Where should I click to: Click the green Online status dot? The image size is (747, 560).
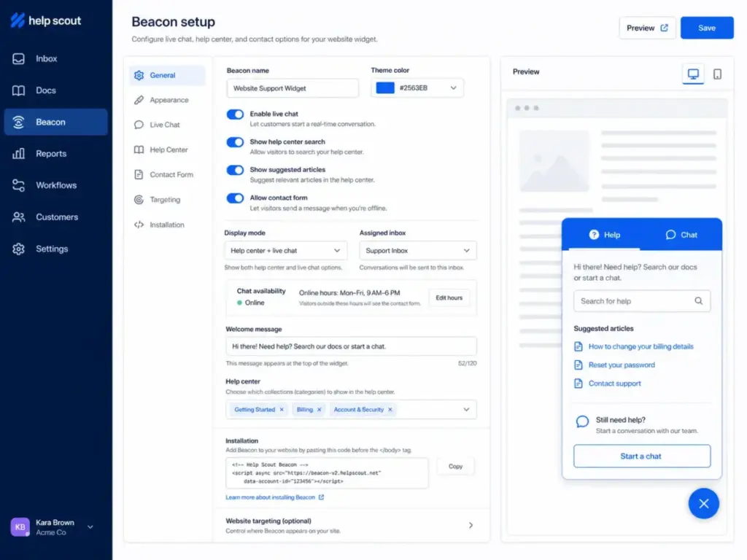pos(239,303)
